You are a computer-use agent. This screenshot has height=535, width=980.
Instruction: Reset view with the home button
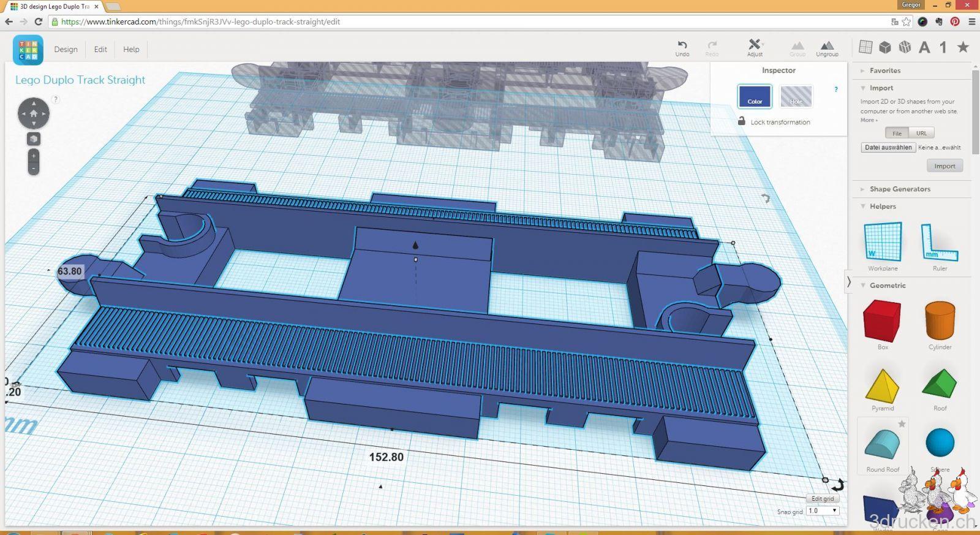(34, 113)
